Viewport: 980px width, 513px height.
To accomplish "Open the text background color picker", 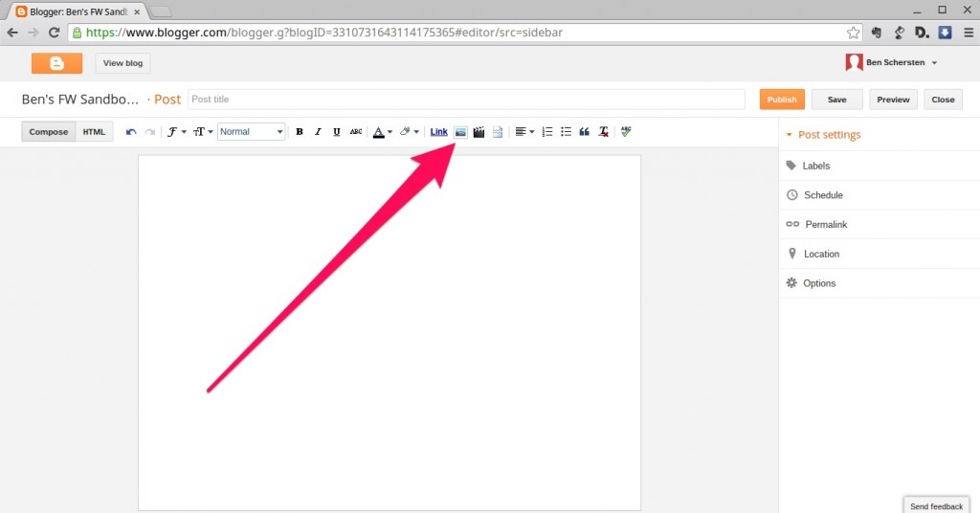I will pos(409,132).
